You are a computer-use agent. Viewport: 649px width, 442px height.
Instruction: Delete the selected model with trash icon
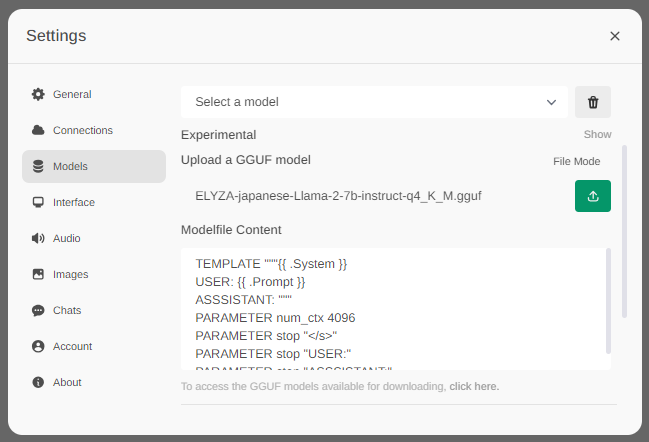(593, 102)
